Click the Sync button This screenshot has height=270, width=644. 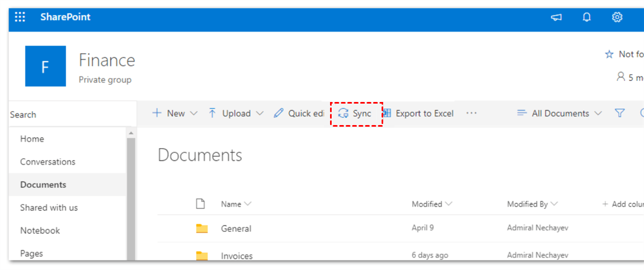click(356, 114)
